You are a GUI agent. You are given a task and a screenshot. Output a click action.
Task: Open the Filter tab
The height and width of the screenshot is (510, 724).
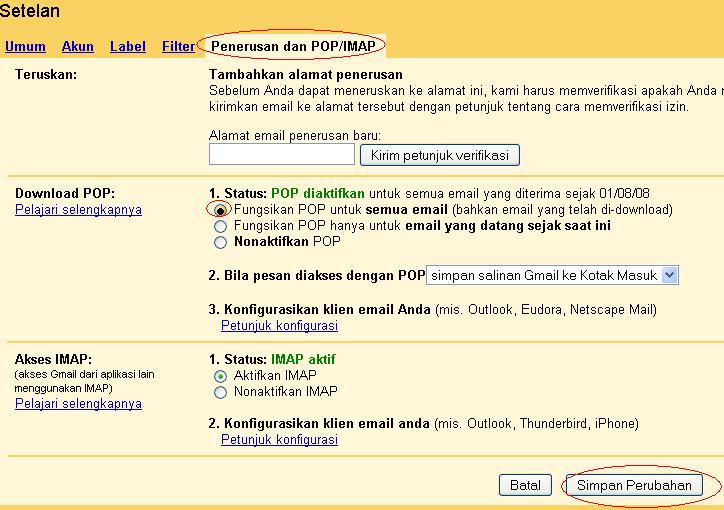click(x=178, y=46)
